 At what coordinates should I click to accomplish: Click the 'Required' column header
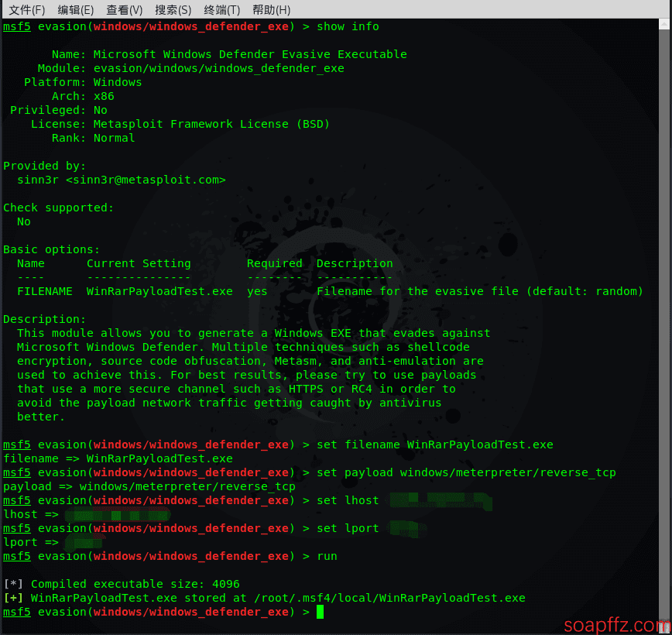(275, 264)
